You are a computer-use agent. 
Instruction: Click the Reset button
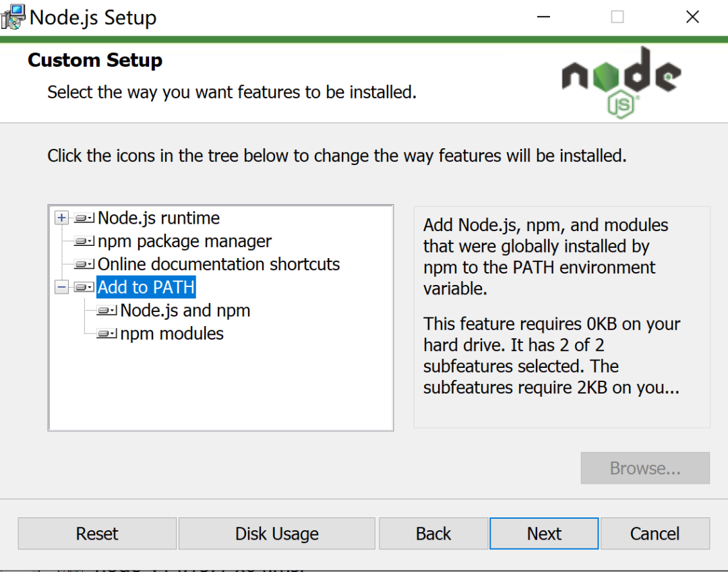(97, 534)
